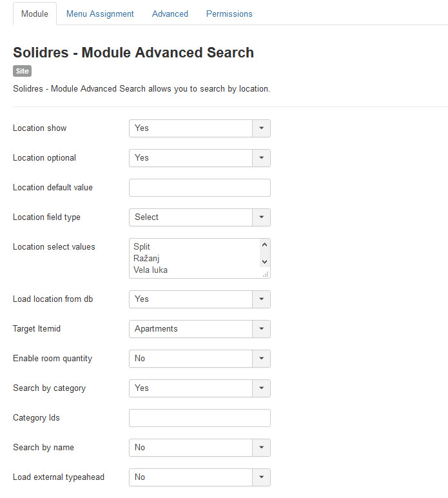Image resolution: width=448 pixels, height=498 pixels.
Task: Expand the Location optional dropdown
Action: coord(199,158)
